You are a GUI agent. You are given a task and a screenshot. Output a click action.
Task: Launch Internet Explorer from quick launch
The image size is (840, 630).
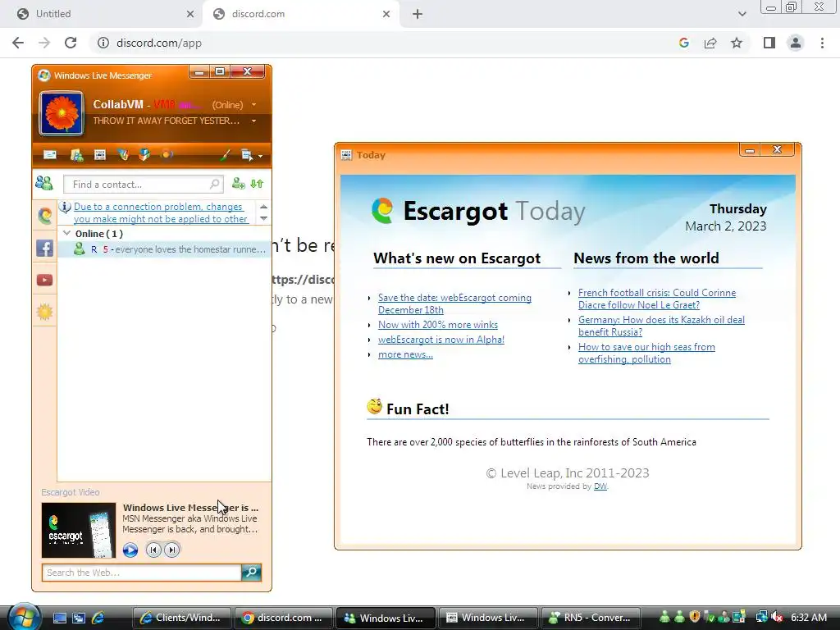[x=98, y=618]
